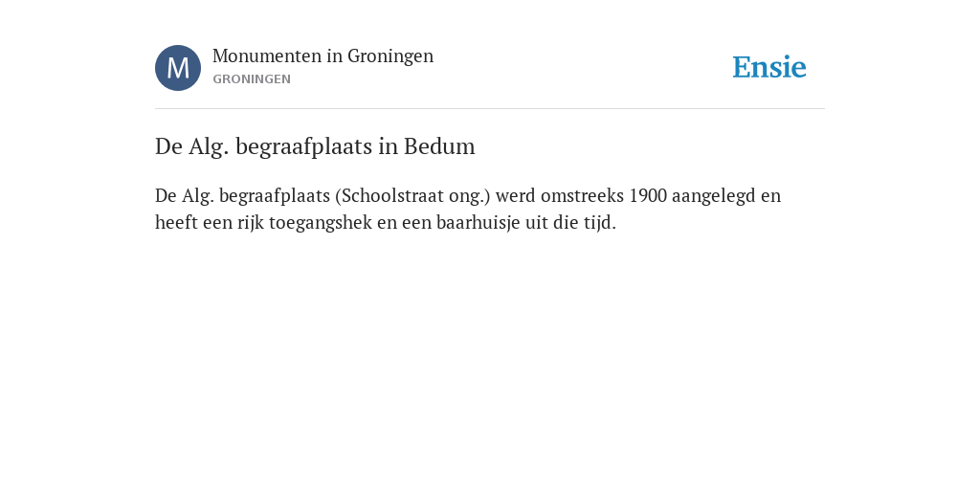980x490 pixels.
Task: Open the Monumenten in Groningen source title
Action: tap(323, 56)
